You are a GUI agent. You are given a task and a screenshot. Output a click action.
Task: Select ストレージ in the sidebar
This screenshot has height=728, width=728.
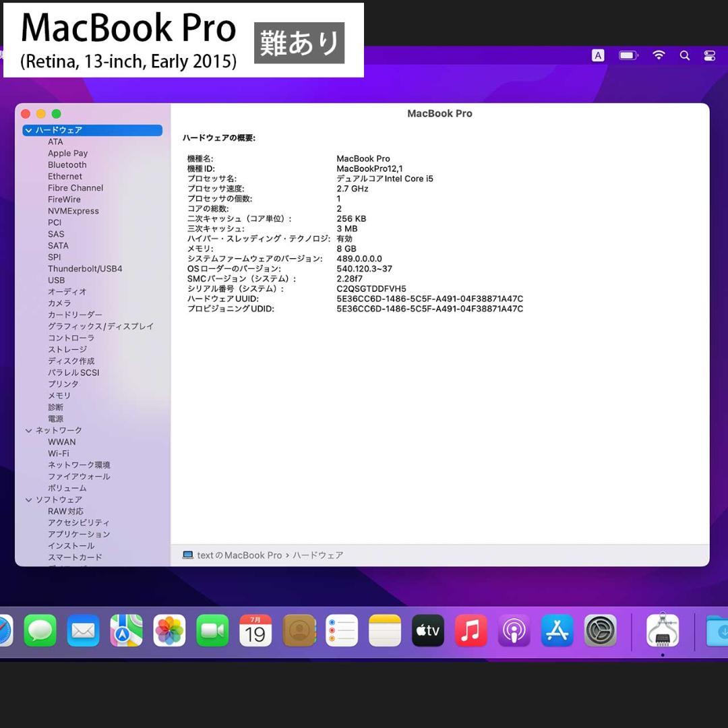67,350
